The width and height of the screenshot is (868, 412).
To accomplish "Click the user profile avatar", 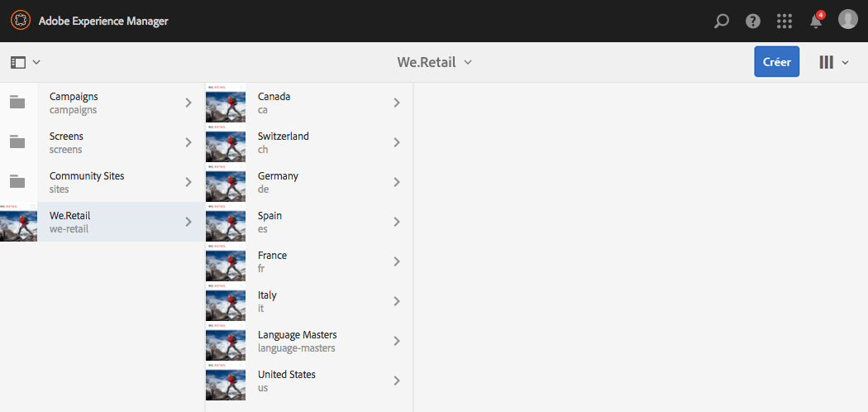I will [847, 20].
